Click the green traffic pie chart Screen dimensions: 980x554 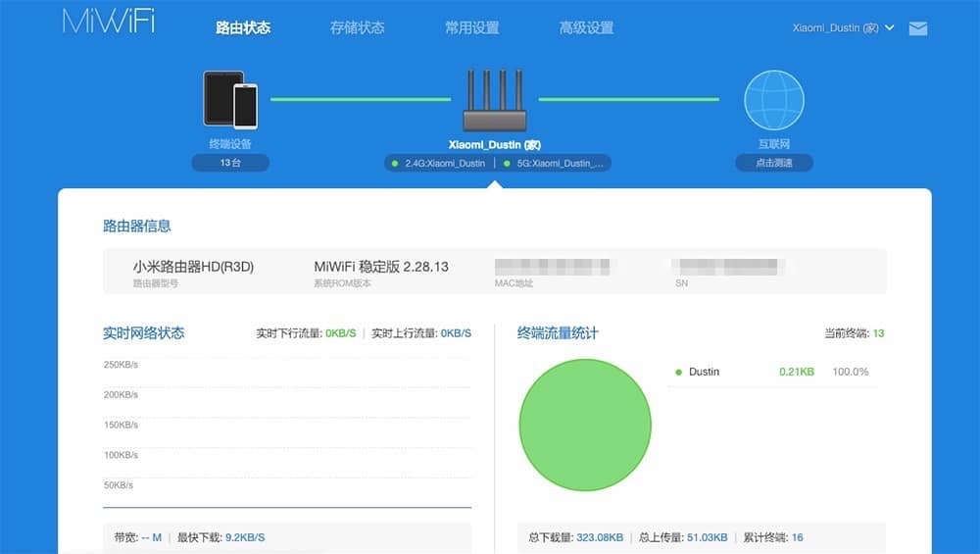585,425
